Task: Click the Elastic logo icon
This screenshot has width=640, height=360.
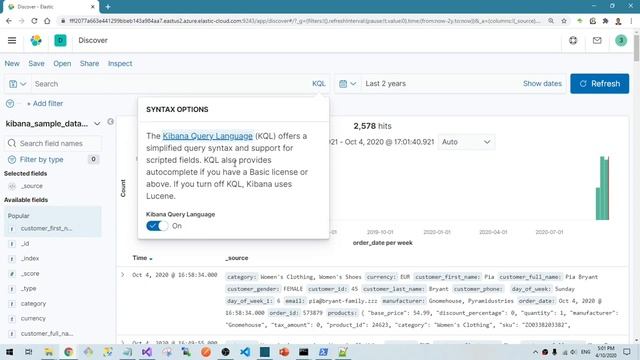Action: 36,40
